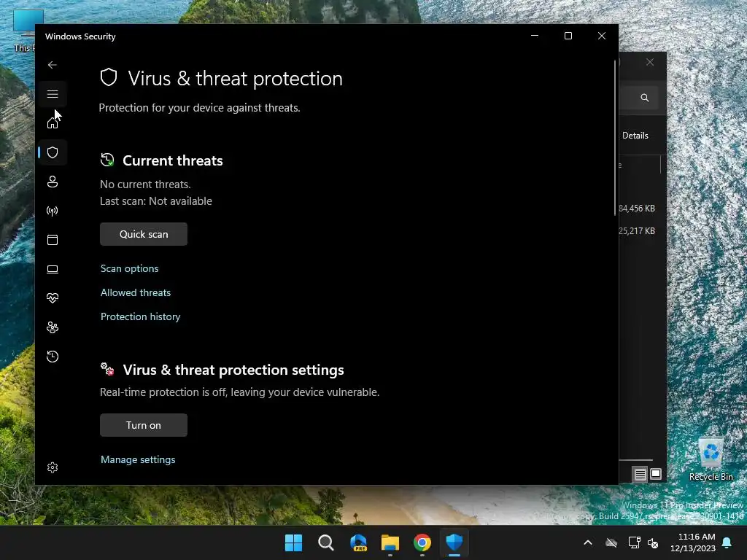Open Device security laptop icon
This screenshot has width=747, height=560.
pos(53,269)
